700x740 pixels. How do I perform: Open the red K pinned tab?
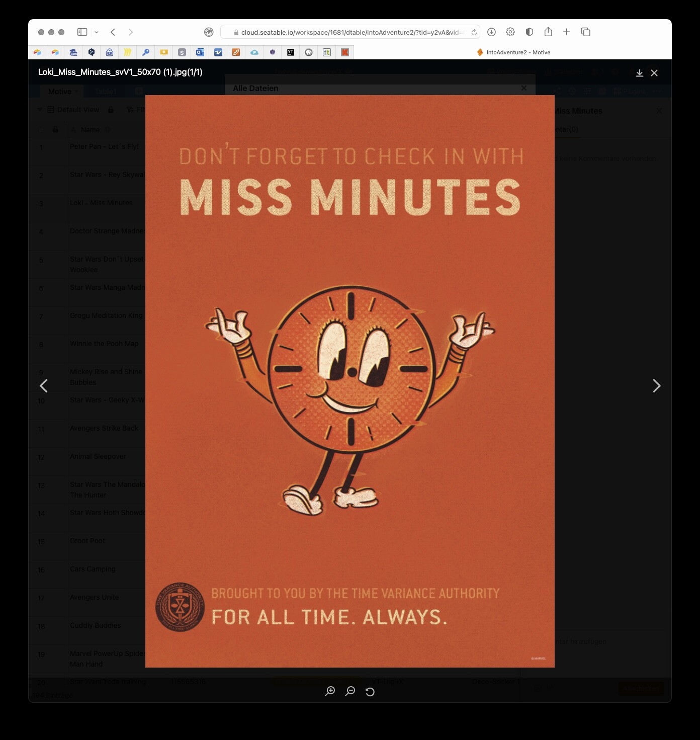click(345, 52)
